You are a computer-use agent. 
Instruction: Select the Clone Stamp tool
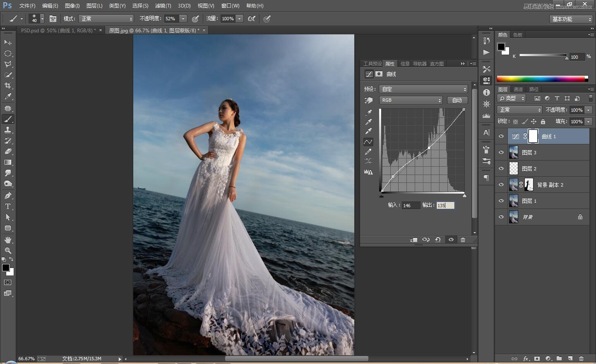click(x=8, y=130)
